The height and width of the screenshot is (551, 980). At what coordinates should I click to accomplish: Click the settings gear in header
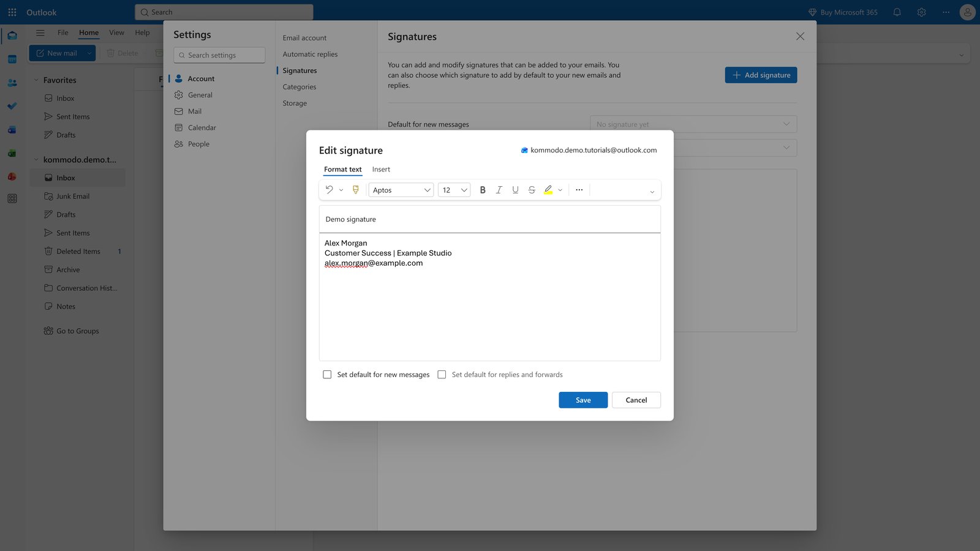[921, 12]
